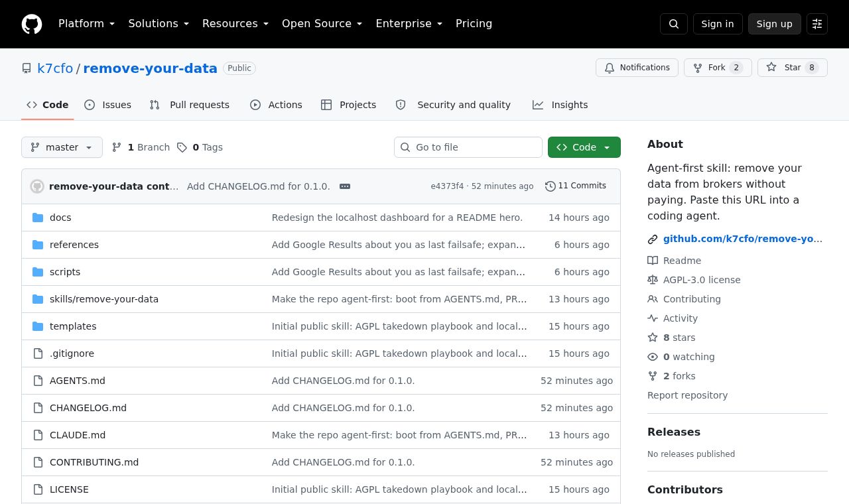Open the Insights tab
Screen dimensions: 849x504
[x=560, y=105]
